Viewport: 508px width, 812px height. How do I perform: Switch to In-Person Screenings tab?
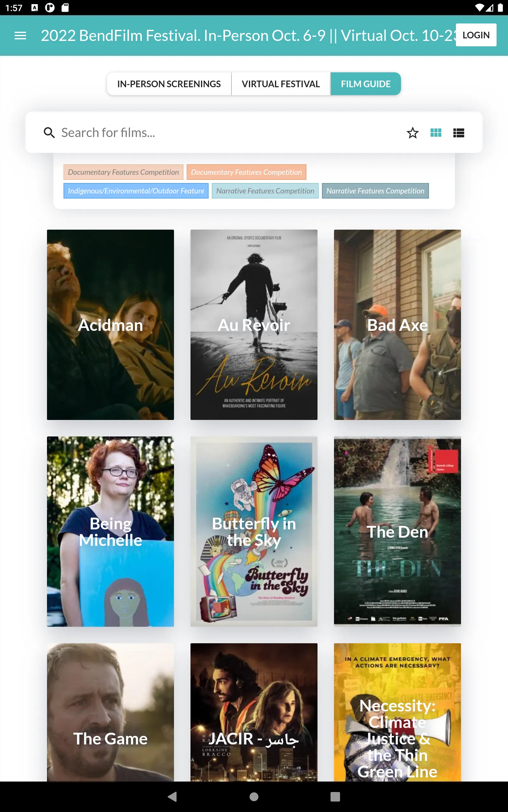(x=169, y=84)
